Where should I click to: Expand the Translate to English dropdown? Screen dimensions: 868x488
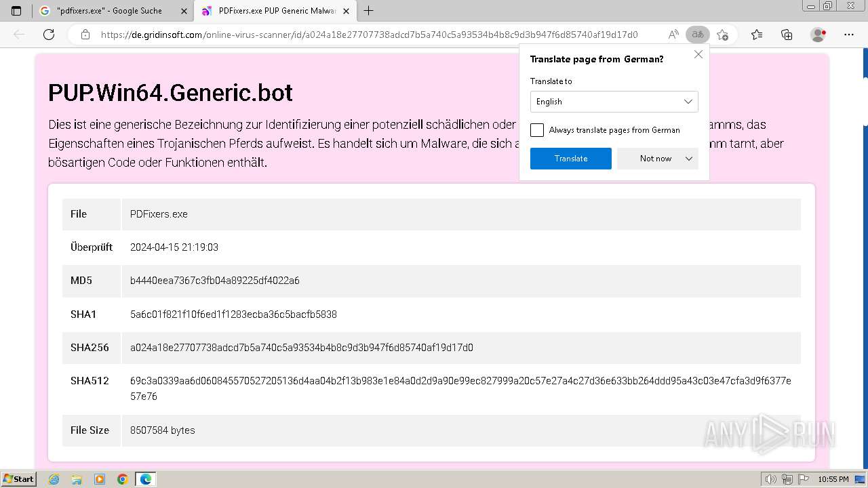(x=614, y=102)
